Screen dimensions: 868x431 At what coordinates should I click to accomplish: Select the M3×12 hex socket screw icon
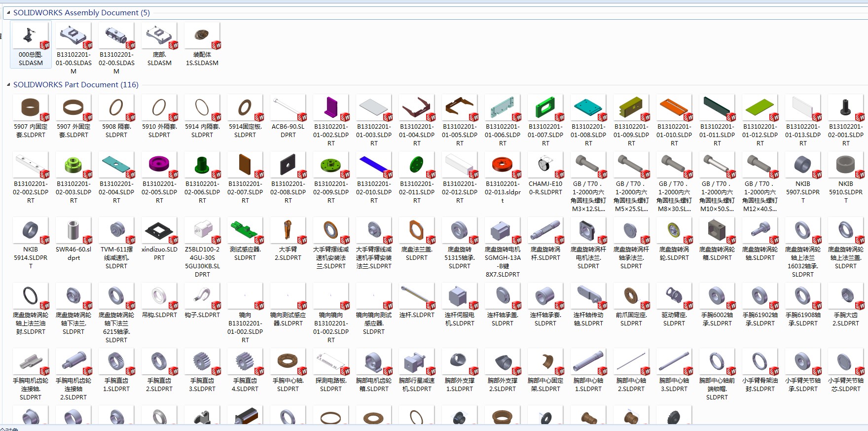588,165
